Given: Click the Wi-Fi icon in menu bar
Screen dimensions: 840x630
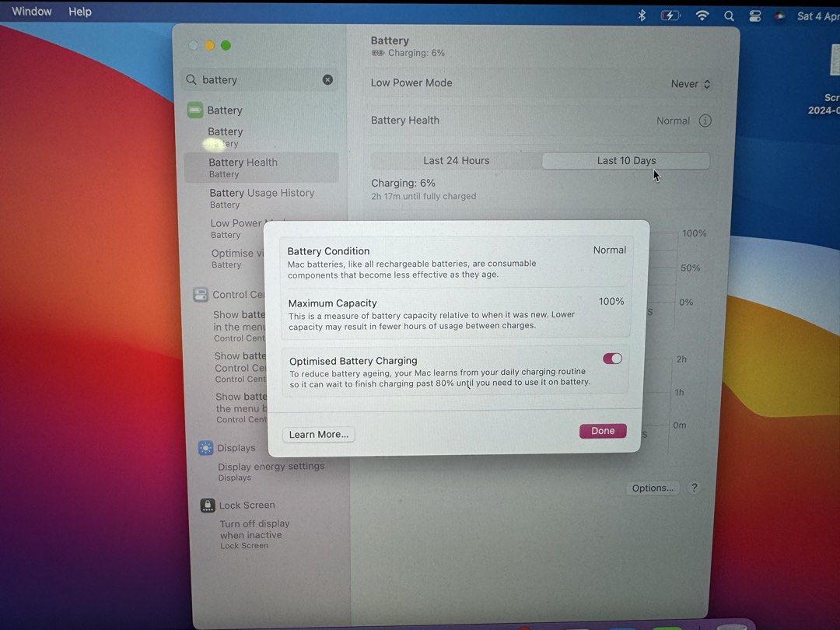Looking at the screenshot, I should click(702, 16).
